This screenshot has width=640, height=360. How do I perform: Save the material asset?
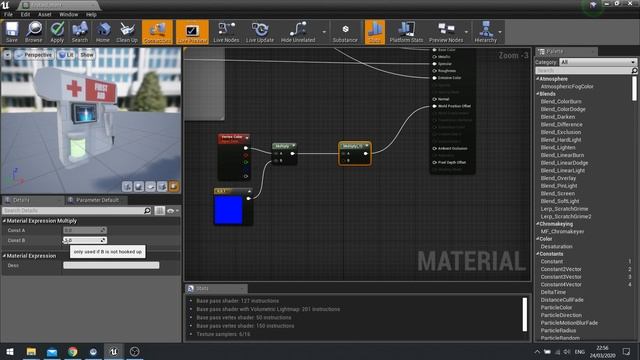(11, 32)
